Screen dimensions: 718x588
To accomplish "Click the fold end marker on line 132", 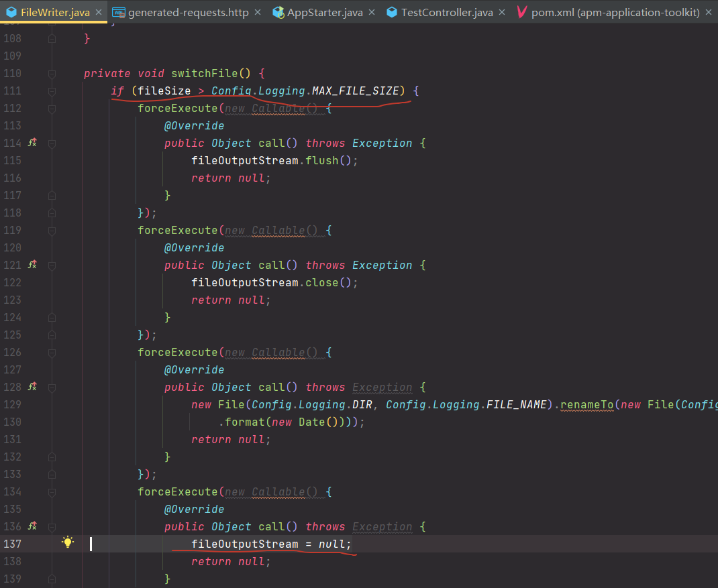I will [x=52, y=457].
